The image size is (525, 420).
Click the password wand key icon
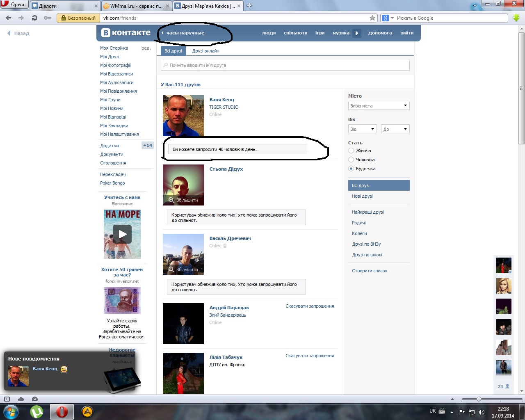[x=48, y=18]
